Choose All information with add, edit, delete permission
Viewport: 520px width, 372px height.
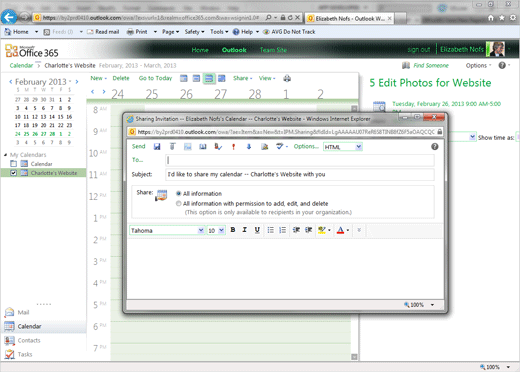179,203
